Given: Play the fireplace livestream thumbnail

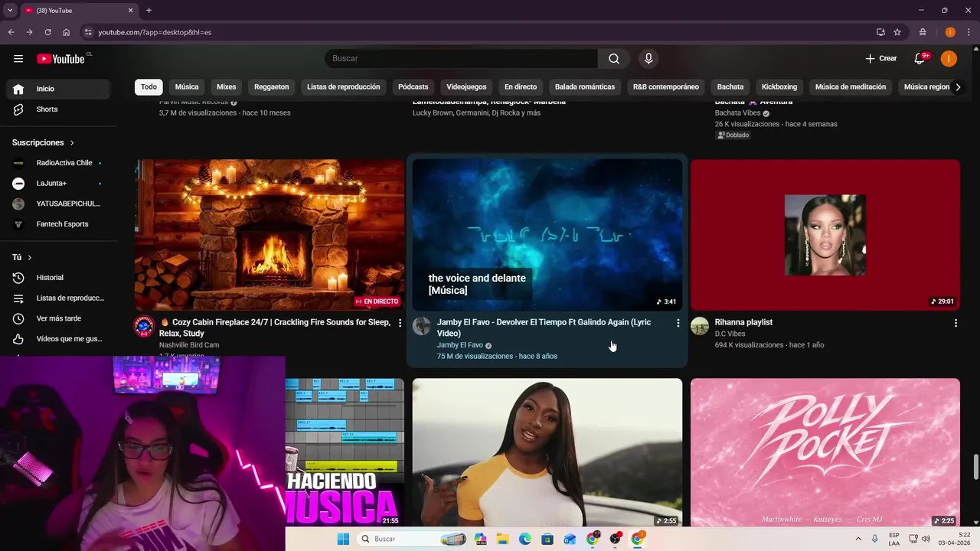Looking at the screenshot, I should [x=269, y=234].
